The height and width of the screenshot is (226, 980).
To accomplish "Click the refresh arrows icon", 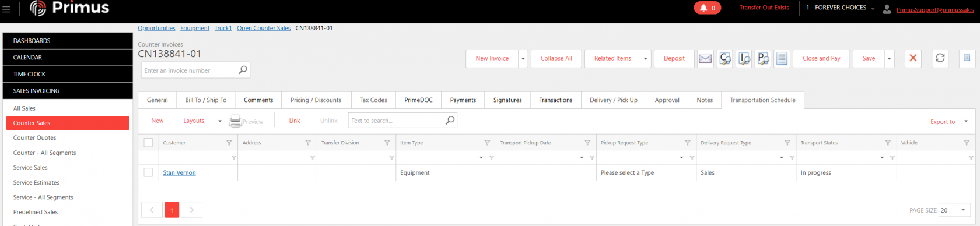I will point(940,58).
